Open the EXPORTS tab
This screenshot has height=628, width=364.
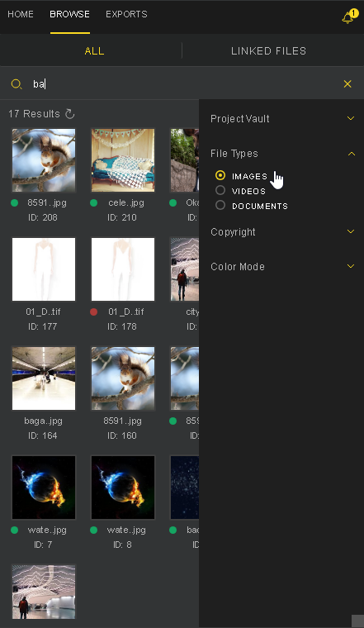coord(126,14)
